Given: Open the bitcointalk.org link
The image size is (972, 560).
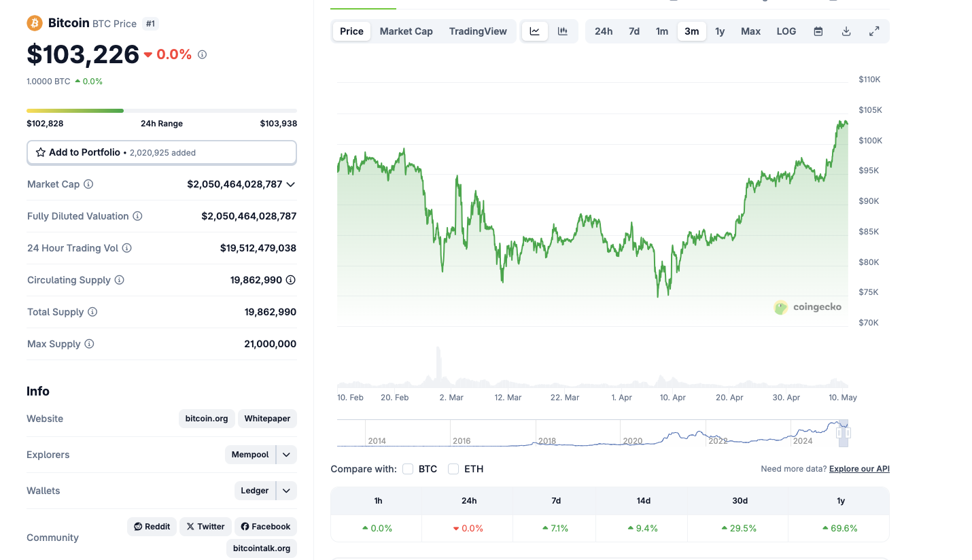Looking at the screenshot, I should [262, 548].
